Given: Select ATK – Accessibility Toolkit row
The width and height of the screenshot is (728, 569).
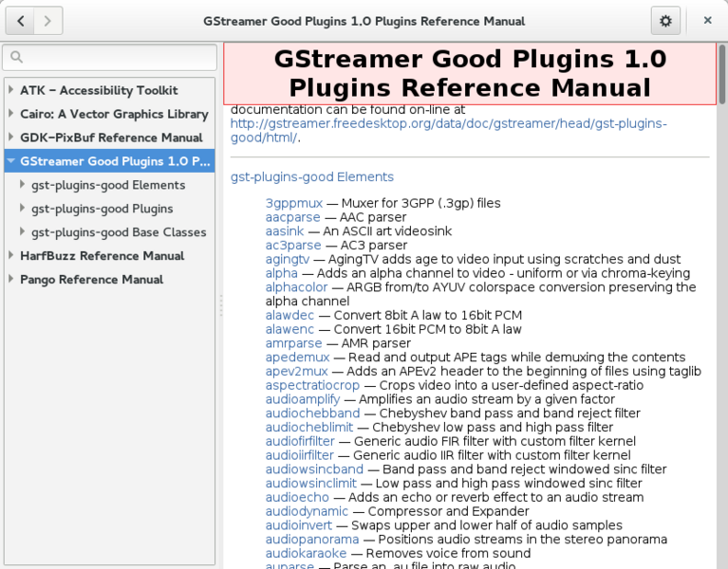Looking at the screenshot, I should pos(109,90).
